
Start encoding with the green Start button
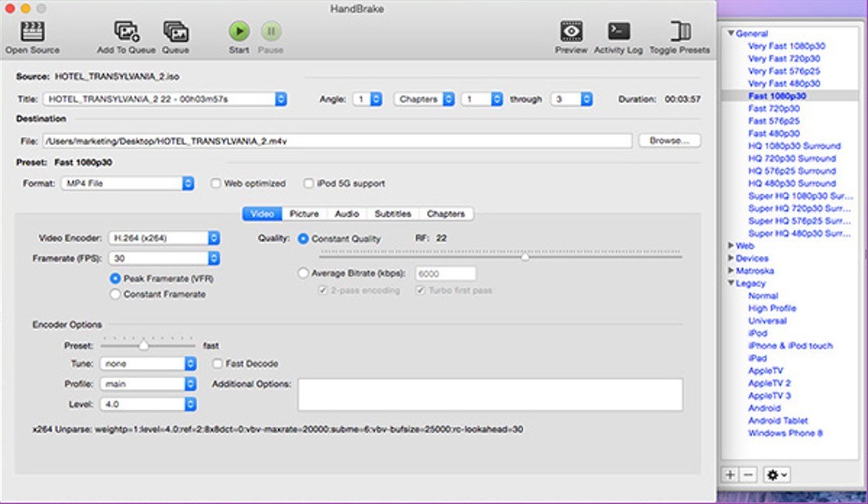click(239, 32)
